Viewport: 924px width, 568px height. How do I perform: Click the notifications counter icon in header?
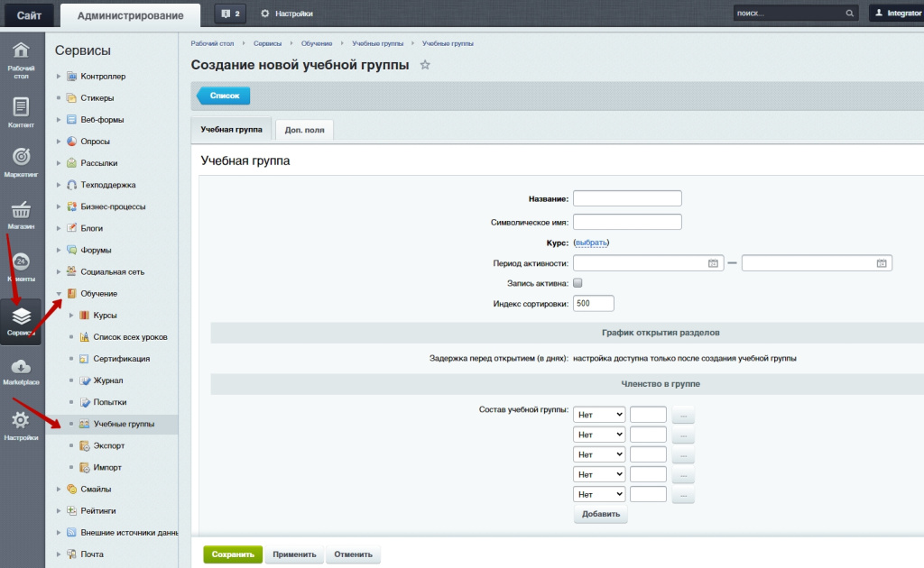click(228, 14)
